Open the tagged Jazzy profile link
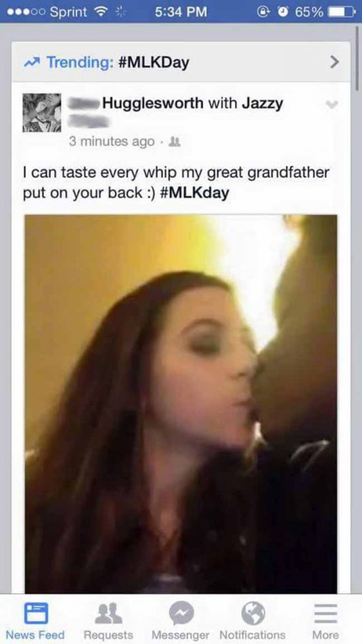The width and height of the screenshot is (362, 644). point(262,103)
